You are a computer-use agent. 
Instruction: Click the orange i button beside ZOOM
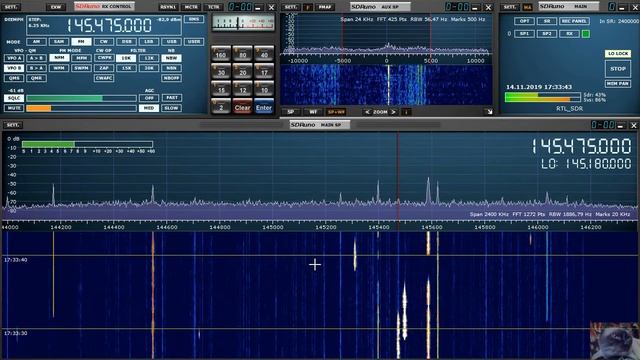pos(406,112)
